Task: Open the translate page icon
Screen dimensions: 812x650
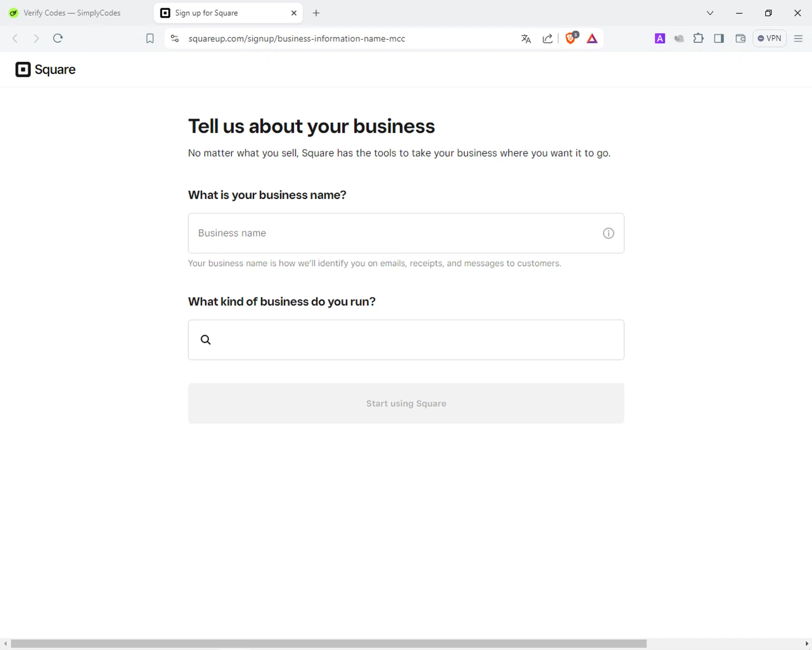Action: [526, 38]
